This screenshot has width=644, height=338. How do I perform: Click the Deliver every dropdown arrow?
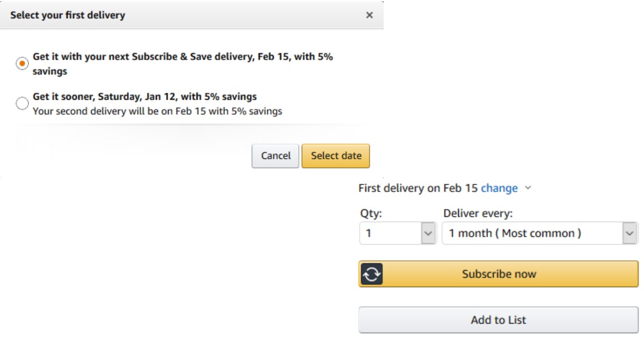click(x=630, y=233)
